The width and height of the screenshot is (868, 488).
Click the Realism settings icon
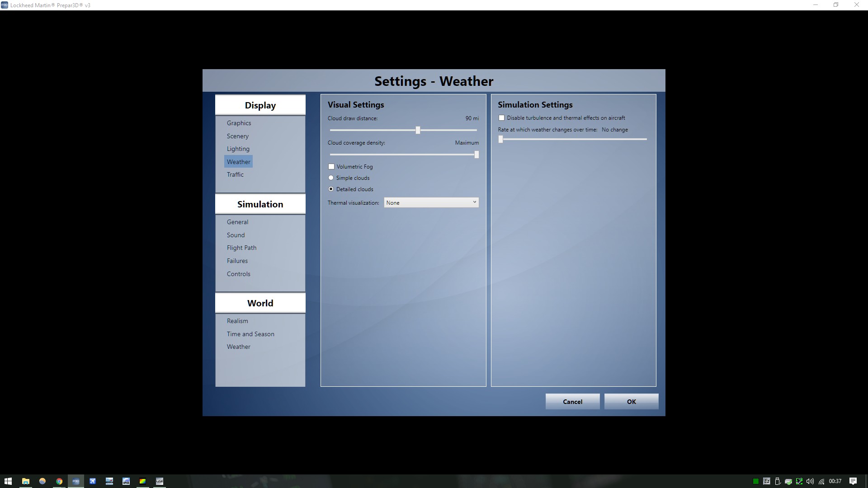pos(237,320)
